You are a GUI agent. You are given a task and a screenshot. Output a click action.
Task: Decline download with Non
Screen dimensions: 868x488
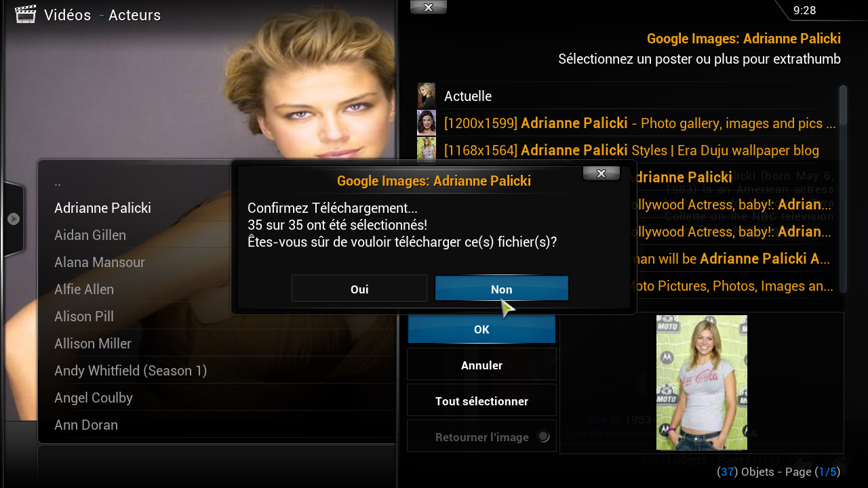[x=501, y=289]
